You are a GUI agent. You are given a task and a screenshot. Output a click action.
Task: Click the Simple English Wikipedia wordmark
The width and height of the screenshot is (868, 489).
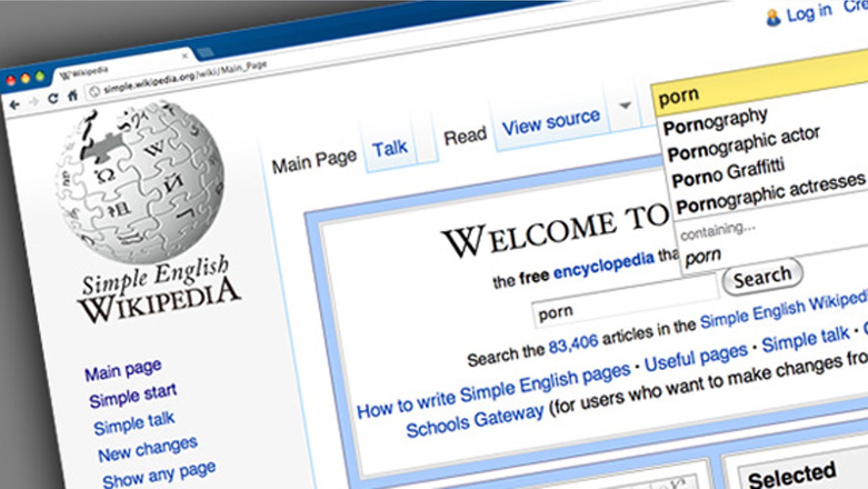tap(158, 289)
